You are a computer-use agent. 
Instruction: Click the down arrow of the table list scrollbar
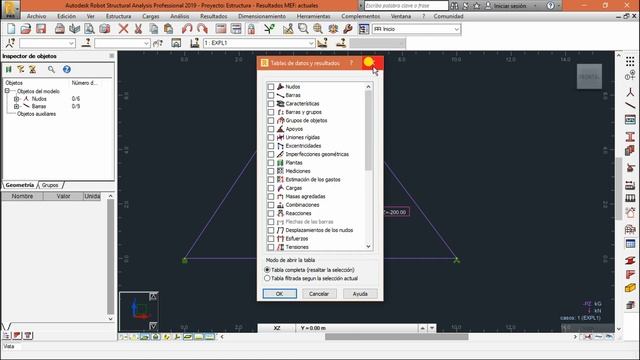[368, 247]
